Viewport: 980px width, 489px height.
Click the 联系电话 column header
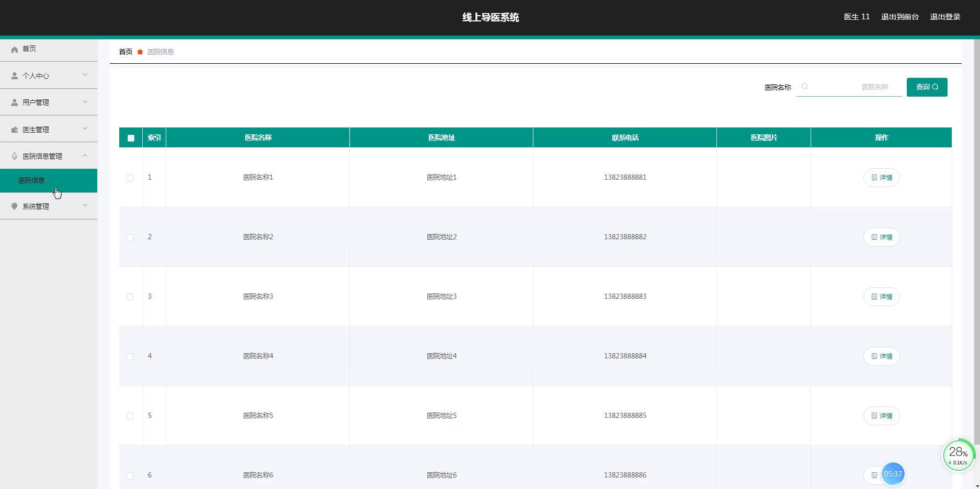point(625,137)
